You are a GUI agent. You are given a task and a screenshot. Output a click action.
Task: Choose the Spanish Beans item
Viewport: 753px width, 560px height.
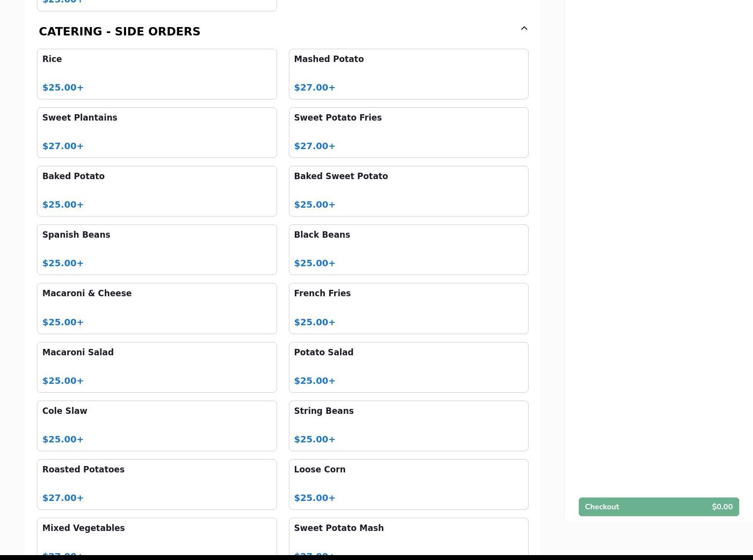tap(157, 249)
